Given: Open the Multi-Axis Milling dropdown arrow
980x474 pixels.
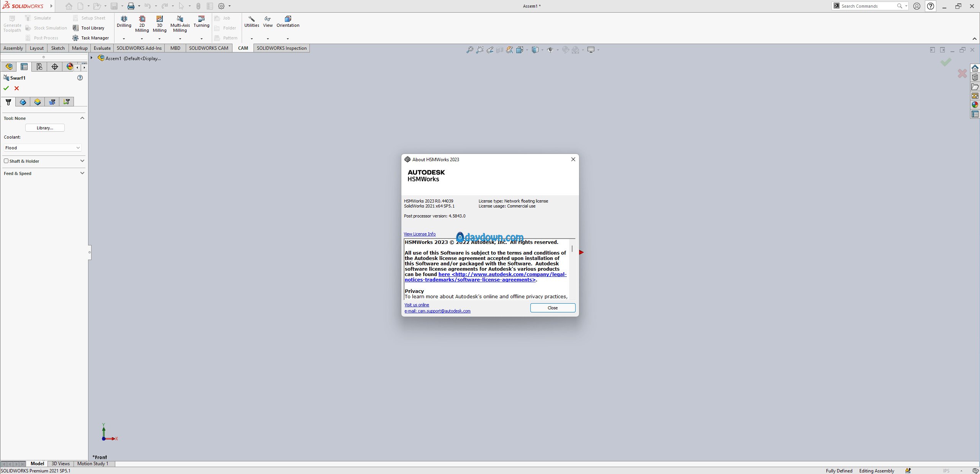Looking at the screenshot, I should [180, 39].
